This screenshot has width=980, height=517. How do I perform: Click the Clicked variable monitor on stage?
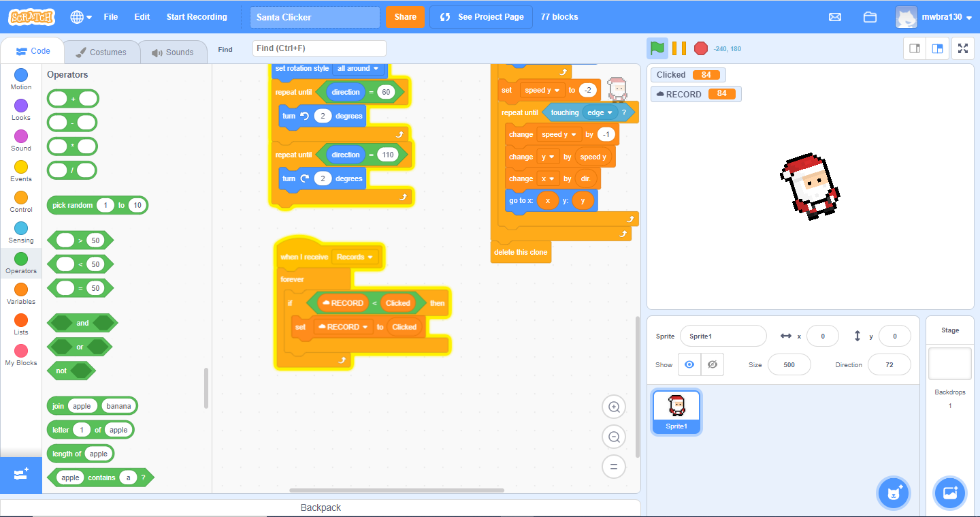(688, 75)
